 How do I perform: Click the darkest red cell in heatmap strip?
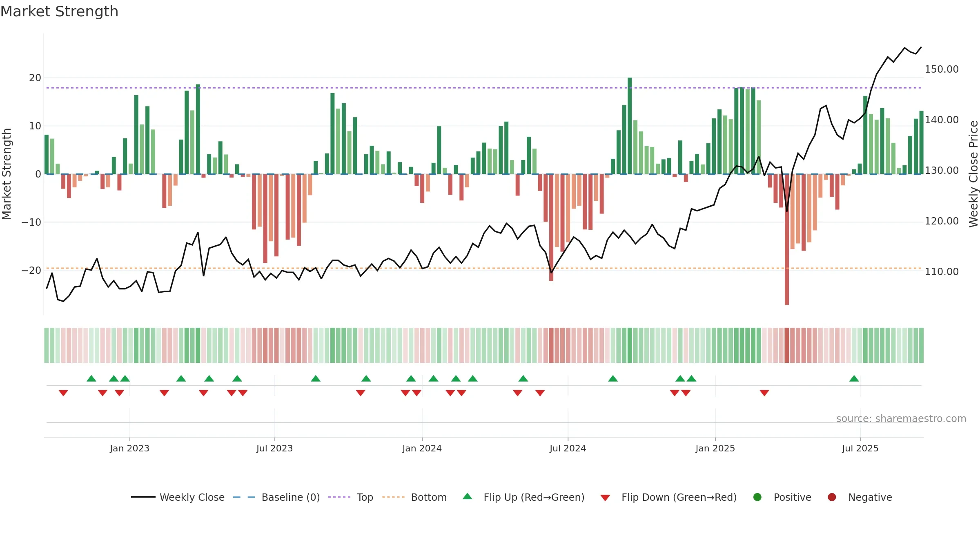[787, 345]
